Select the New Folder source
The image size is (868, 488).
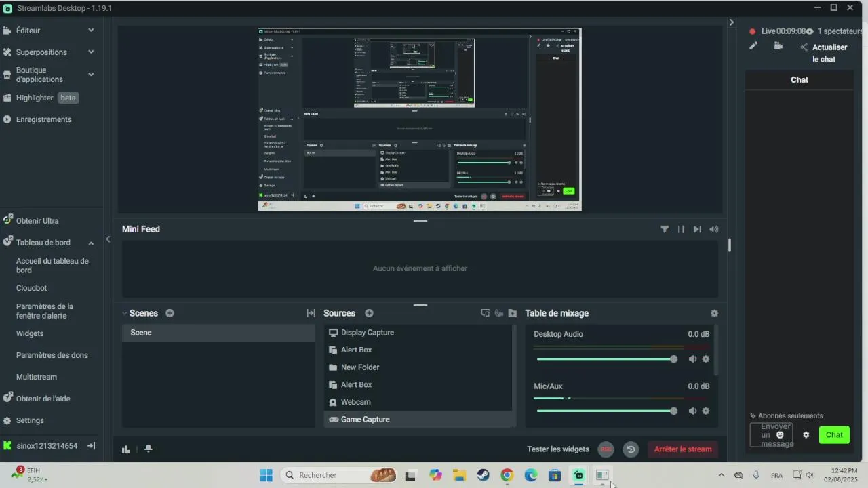click(x=418, y=367)
